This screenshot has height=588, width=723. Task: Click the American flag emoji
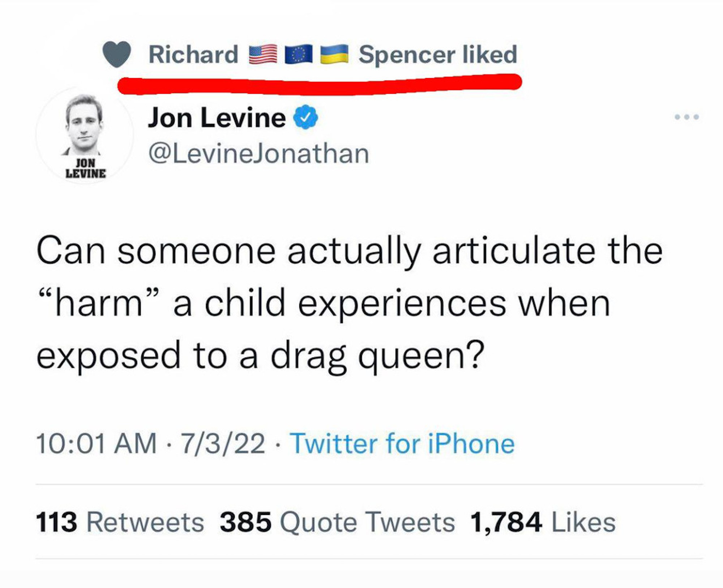click(263, 55)
